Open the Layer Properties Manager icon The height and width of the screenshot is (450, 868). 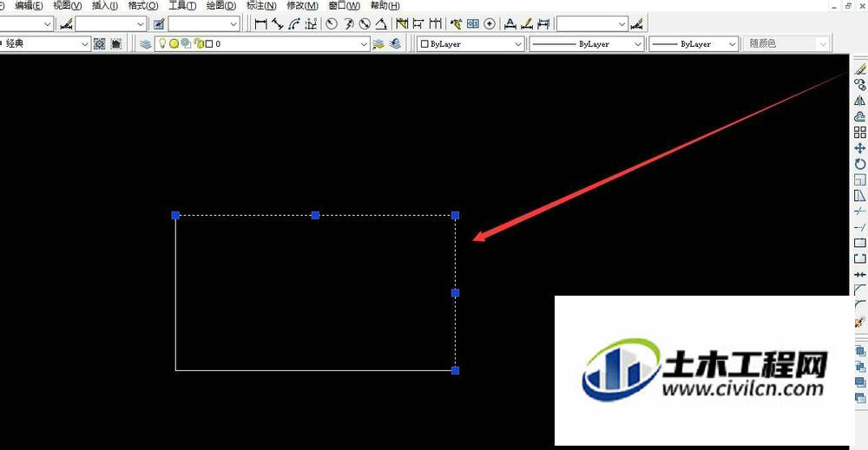(x=146, y=43)
